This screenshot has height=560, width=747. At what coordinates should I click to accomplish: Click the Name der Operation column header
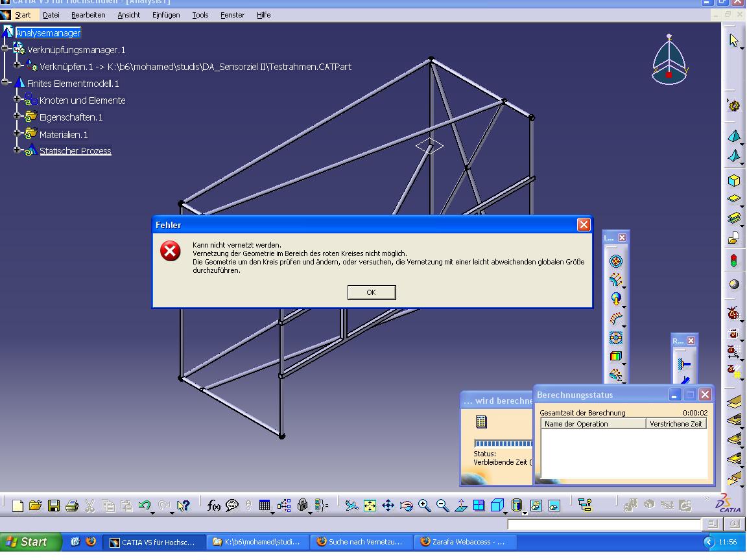(x=593, y=424)
